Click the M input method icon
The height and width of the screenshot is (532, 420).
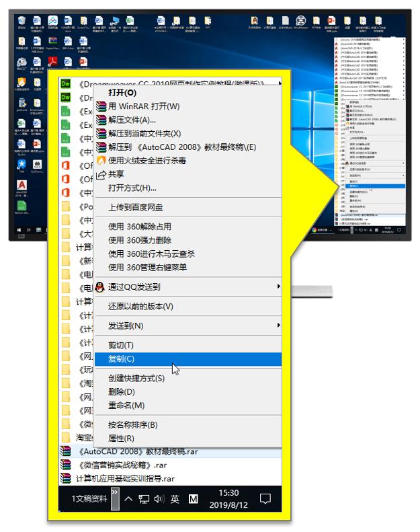coord(194,499)
